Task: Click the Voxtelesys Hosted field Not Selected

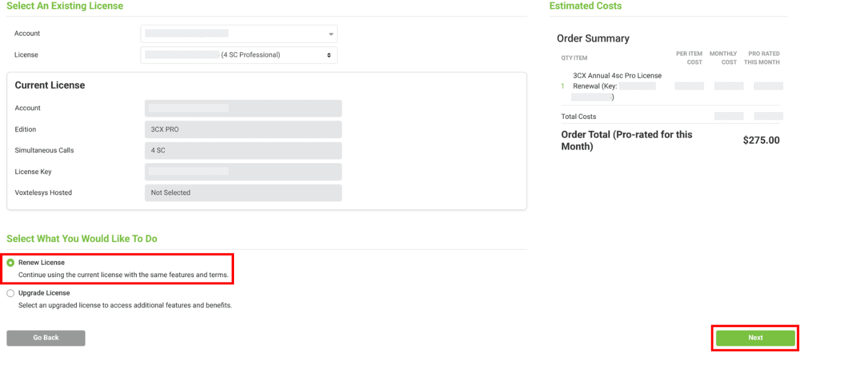Action: [243, 193]
